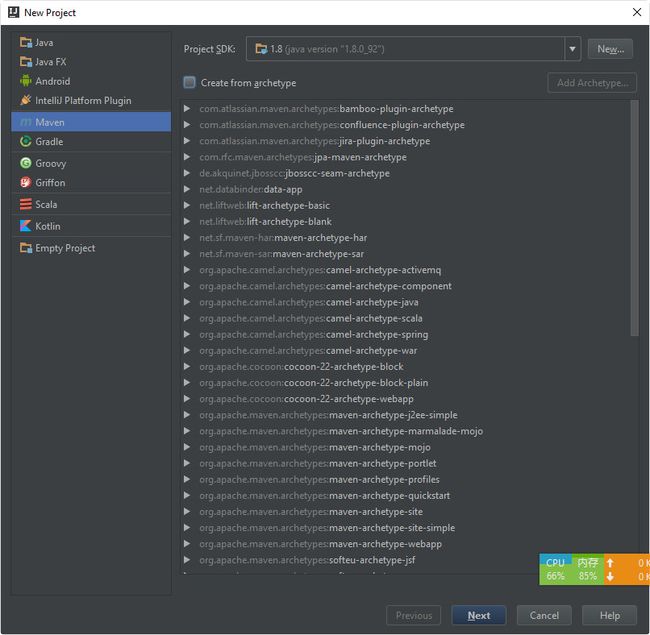This screenshot has height=635, width=650.
Task: Click the Gradle icon
Action: click(x=26, y=141)
